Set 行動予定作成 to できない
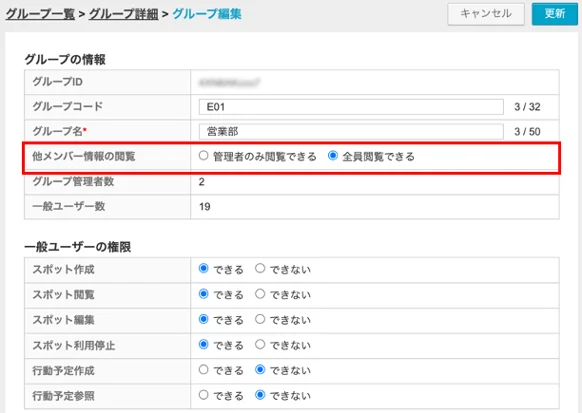The height and width of the screenshot is (413, 582). tap(260, 369)
